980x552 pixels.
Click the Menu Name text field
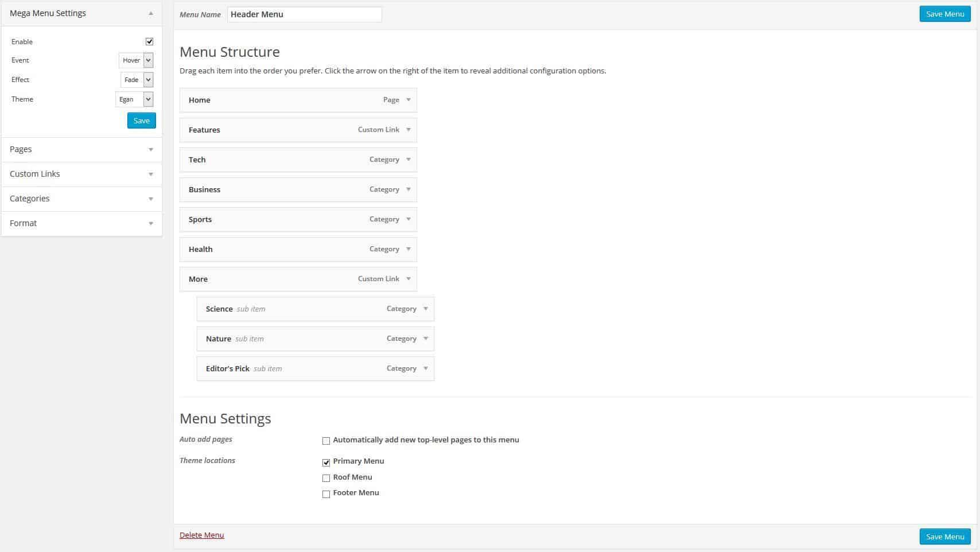click(304, 14)
